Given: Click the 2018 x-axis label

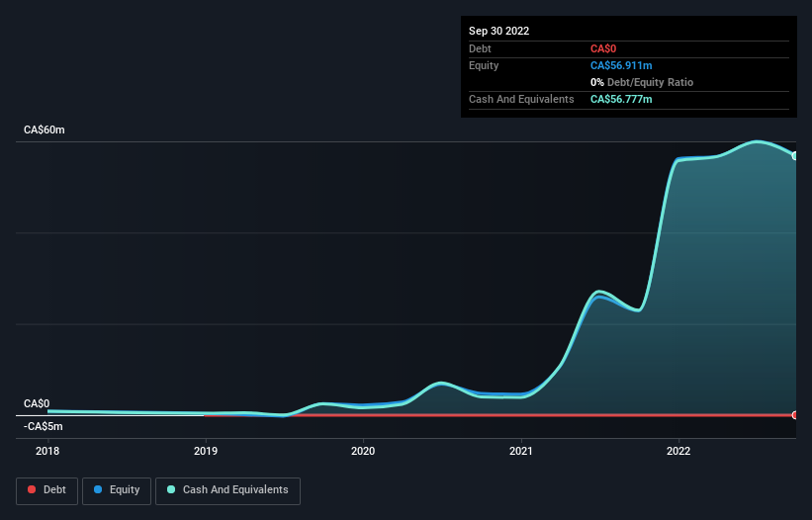Looking at the screenshot, I should [x=47, y=451].
